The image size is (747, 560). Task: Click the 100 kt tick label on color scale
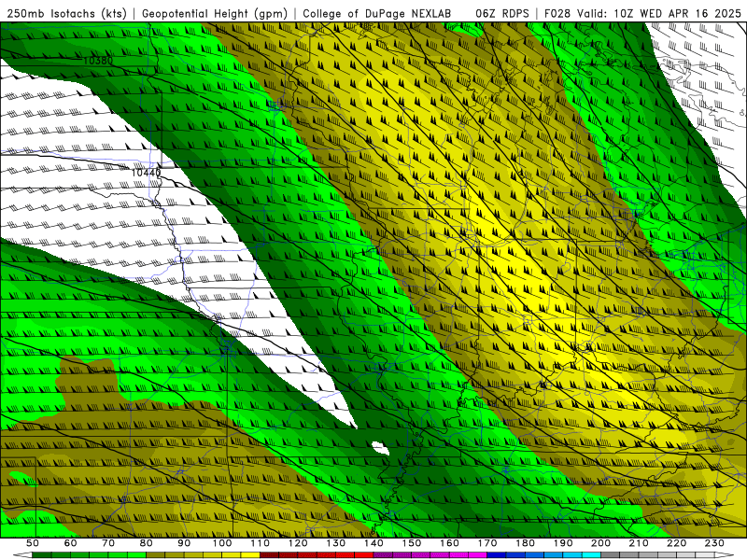tap(222, 543)
